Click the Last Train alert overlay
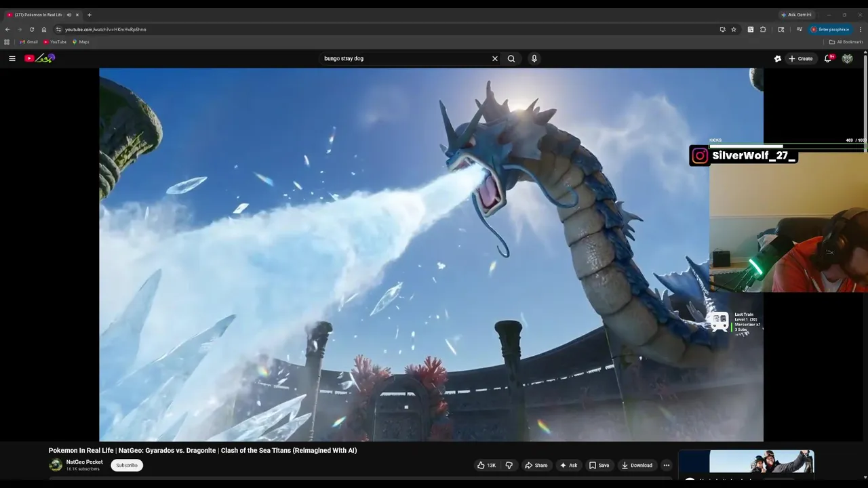 [736, 322]
